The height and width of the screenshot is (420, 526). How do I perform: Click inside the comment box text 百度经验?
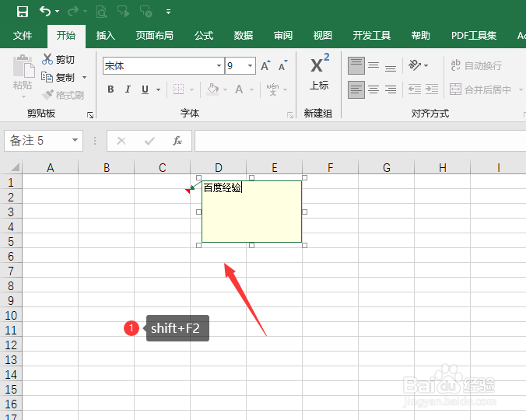tap(222, 187)
